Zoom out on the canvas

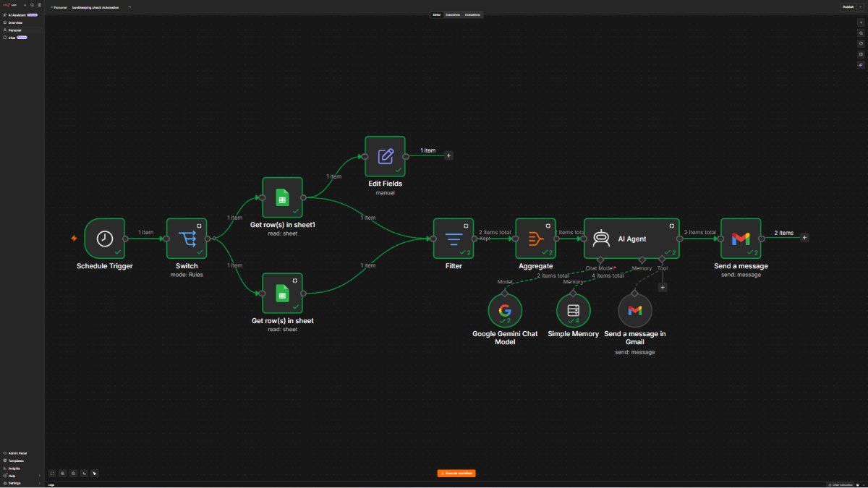coord(73,474)
